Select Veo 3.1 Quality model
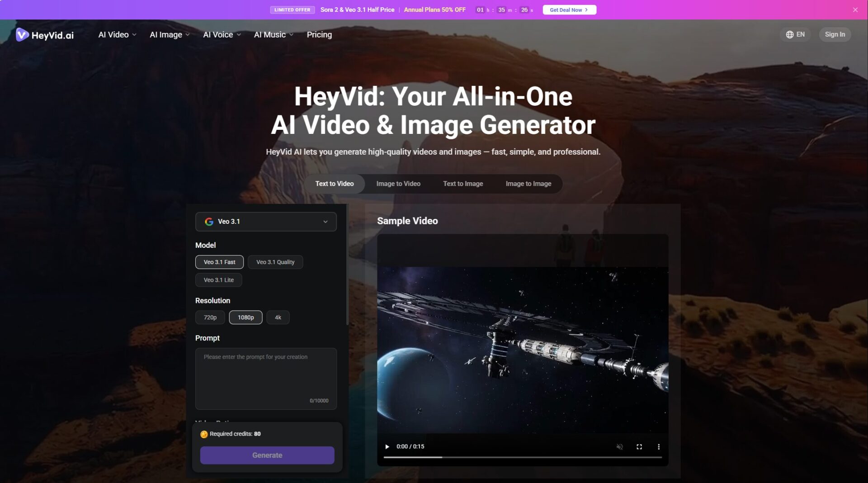Image resolution: width=868 pixels, height=483 pixels. pos(275,262)
